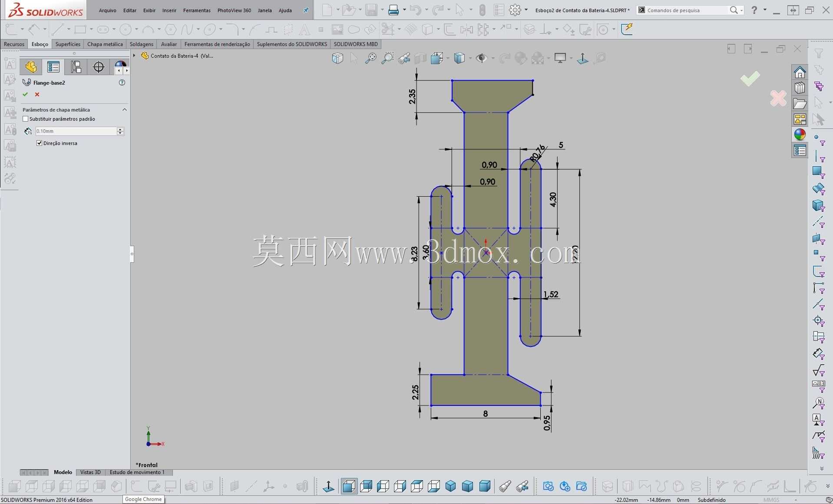Open the Print dropdown arrow
The width and height of the screenshot is (833, 504).
pos(404,10)
